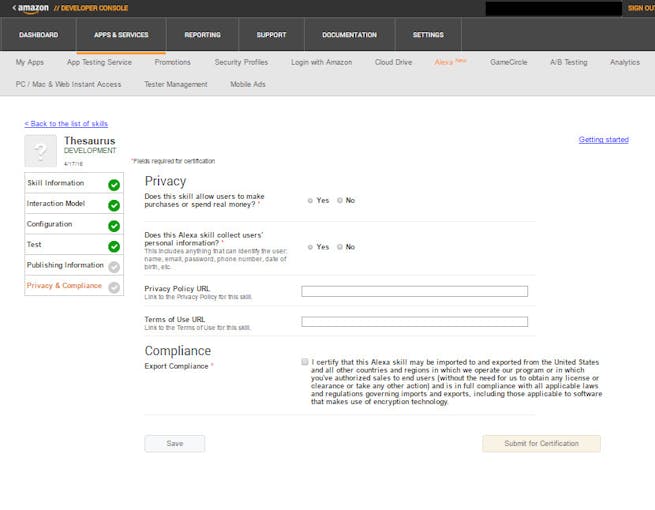The height and width of the screenshot is (510, 655).
Task: Open Login with Amazon
Action: (322, 62)
